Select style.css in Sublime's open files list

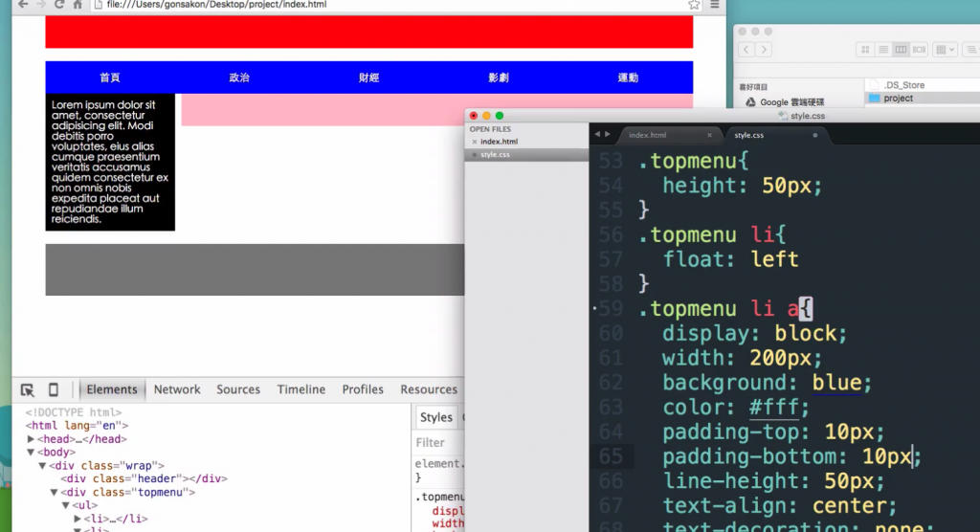click(495, 154)
